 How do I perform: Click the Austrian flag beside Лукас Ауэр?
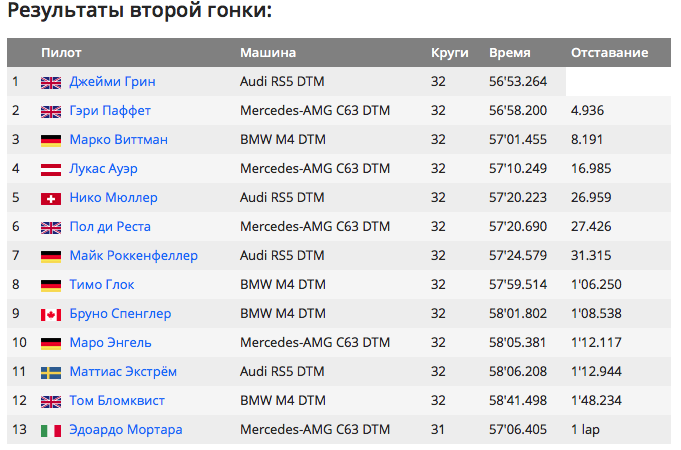tap(51, 170)
